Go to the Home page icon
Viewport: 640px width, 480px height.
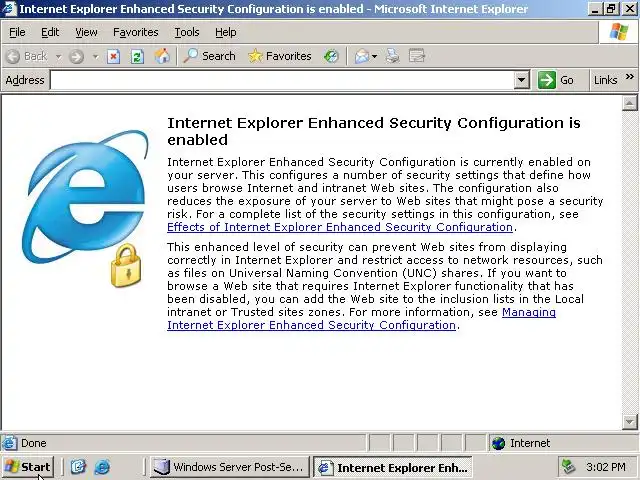tap(162, 56)
